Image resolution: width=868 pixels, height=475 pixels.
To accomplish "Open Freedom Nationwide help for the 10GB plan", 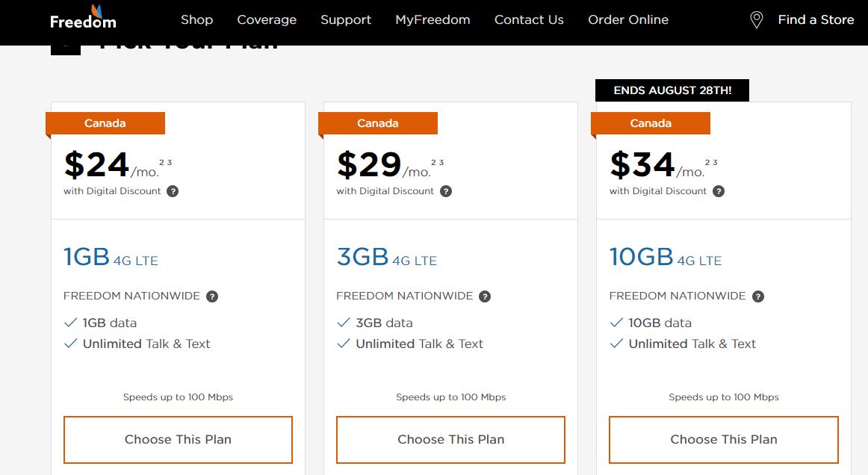I will tap(757, 296).
